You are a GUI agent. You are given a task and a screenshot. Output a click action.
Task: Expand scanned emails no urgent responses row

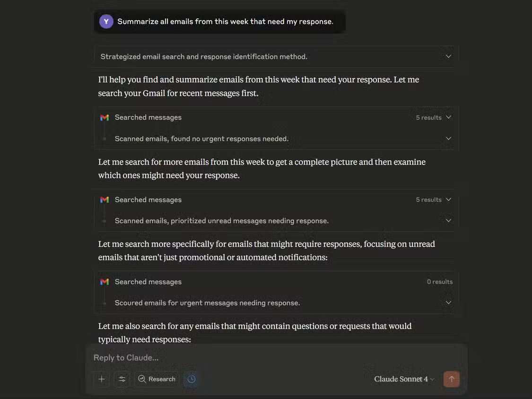click(448, 138)
